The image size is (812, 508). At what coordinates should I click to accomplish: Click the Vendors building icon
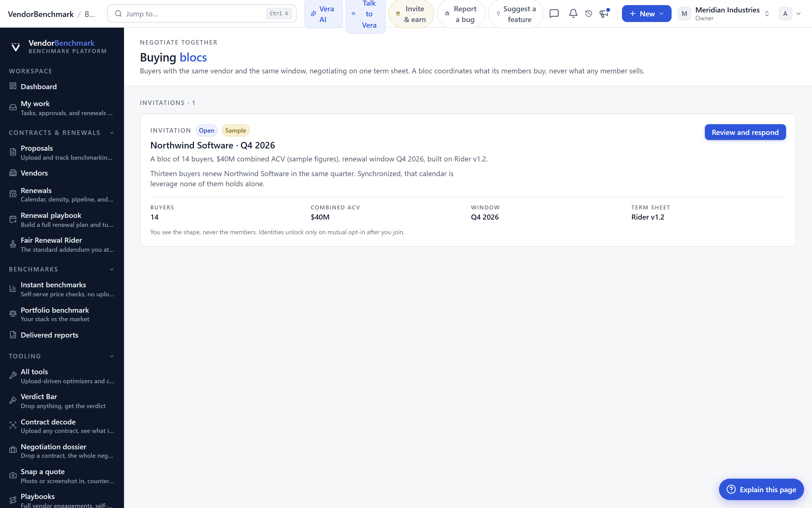point(13,173)
